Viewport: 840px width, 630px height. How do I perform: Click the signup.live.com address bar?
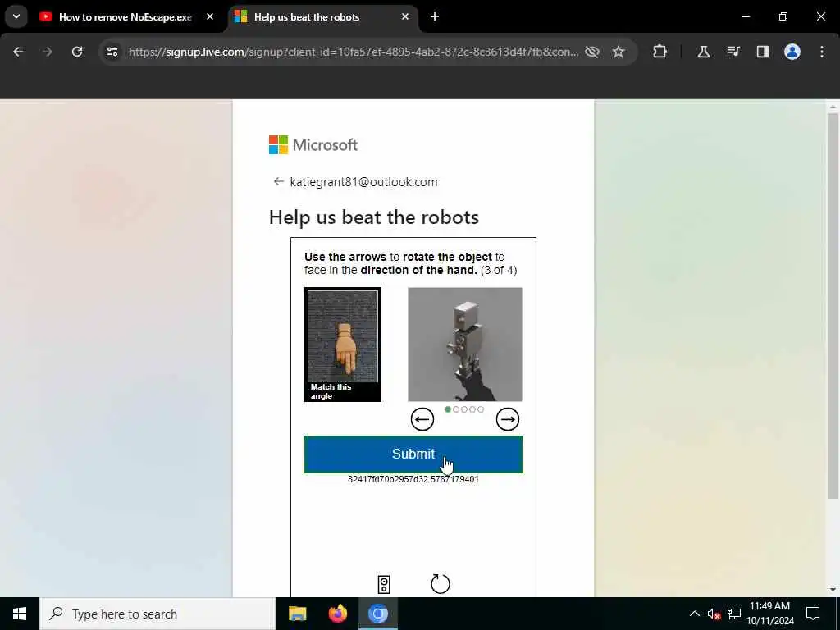coord(354,52)
